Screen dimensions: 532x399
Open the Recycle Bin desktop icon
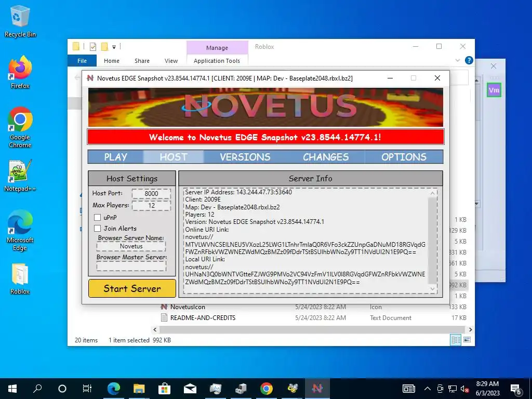[x=20, y=21]
